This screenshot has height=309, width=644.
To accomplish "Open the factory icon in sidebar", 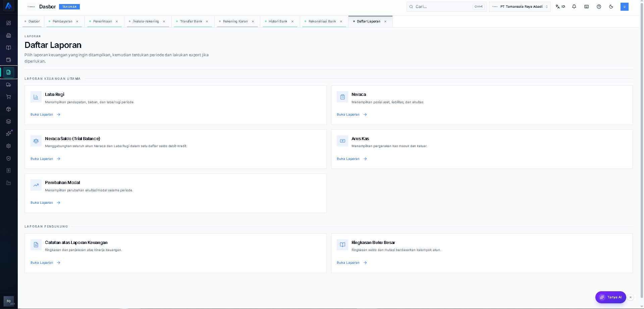I will point(9,183).
